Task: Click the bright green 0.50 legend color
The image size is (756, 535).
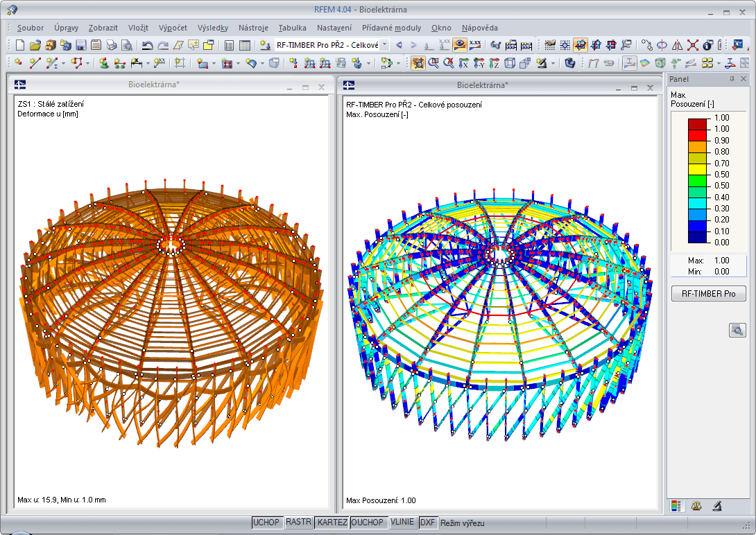Action: (696, 180)
